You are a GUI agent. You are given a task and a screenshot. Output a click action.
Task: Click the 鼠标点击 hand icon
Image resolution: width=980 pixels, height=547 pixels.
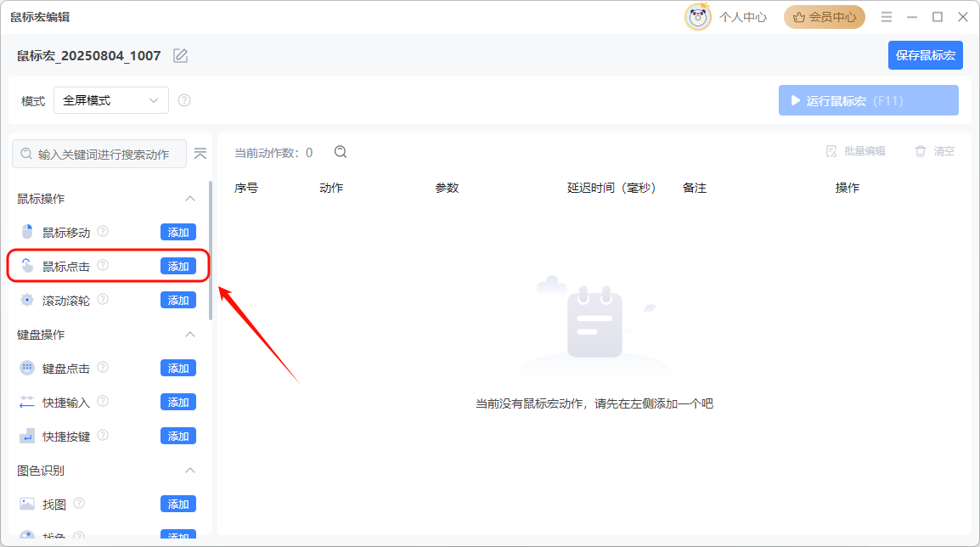27,266
